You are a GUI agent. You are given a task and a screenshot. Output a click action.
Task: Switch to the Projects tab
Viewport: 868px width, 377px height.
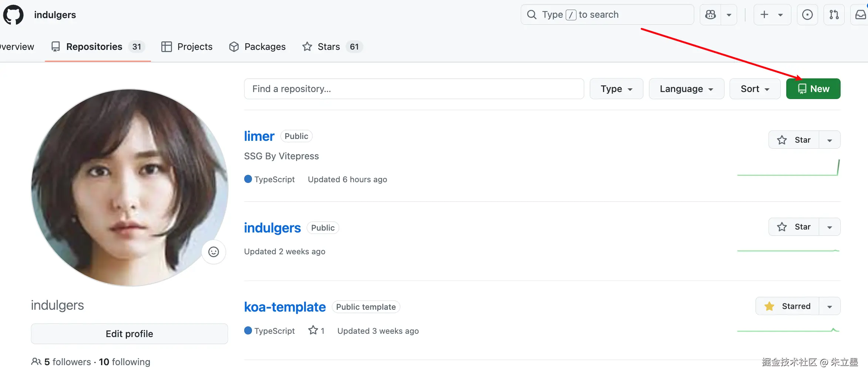click(187, 47)
